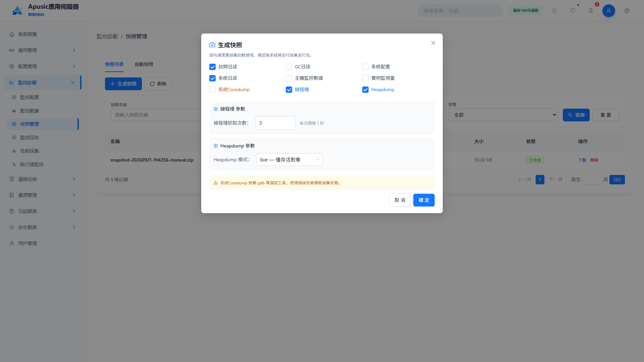Click the 監控回放 playback icon
This screenshot has width=644, height=362.
14,137
